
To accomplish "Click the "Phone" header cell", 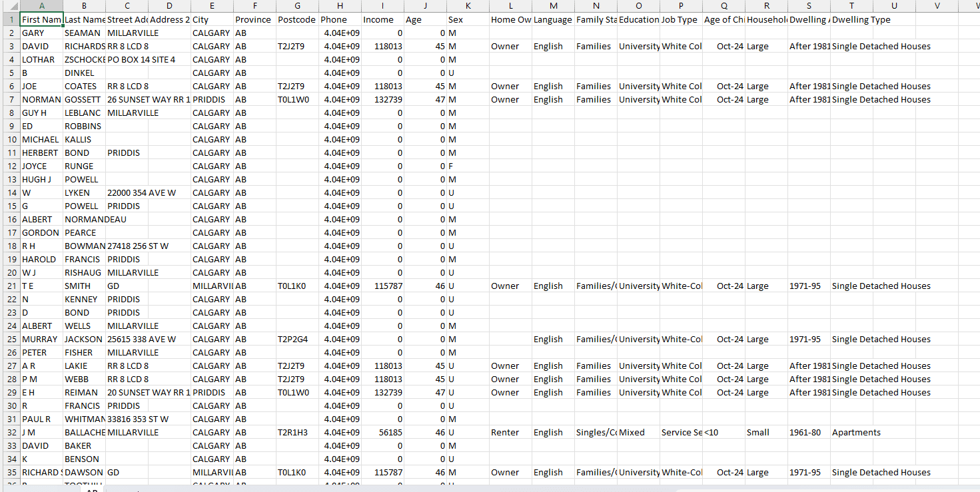I will click(340, 19).
